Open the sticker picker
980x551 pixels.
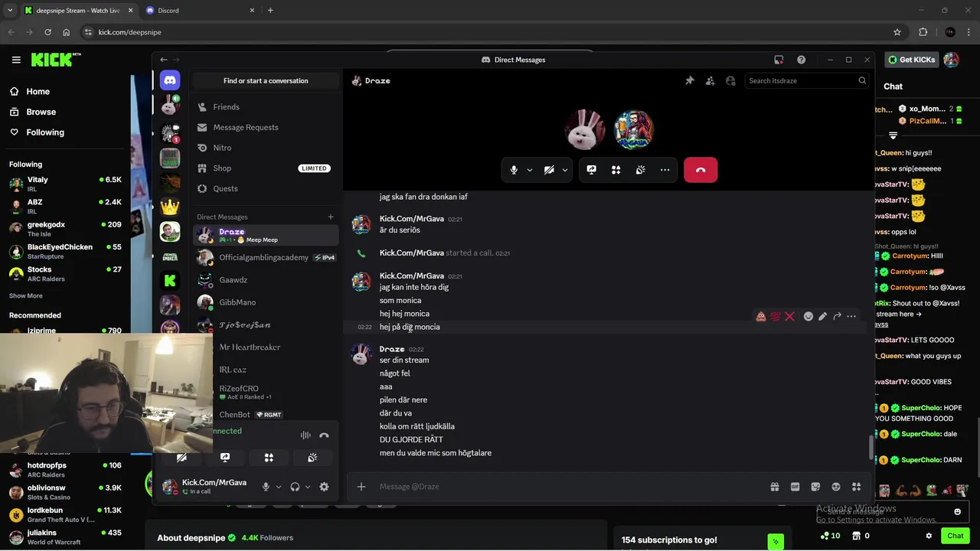[815, 487]
